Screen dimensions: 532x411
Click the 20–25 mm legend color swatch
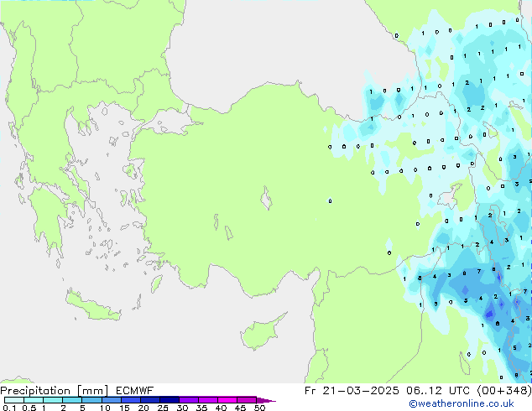[x=149, y=400]
